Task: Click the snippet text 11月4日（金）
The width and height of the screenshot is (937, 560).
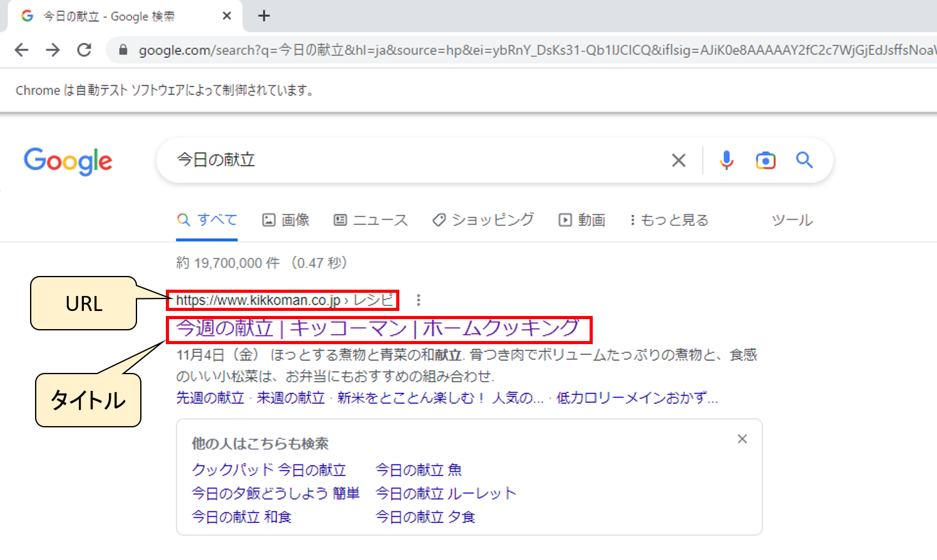Action: coord(218,355)
